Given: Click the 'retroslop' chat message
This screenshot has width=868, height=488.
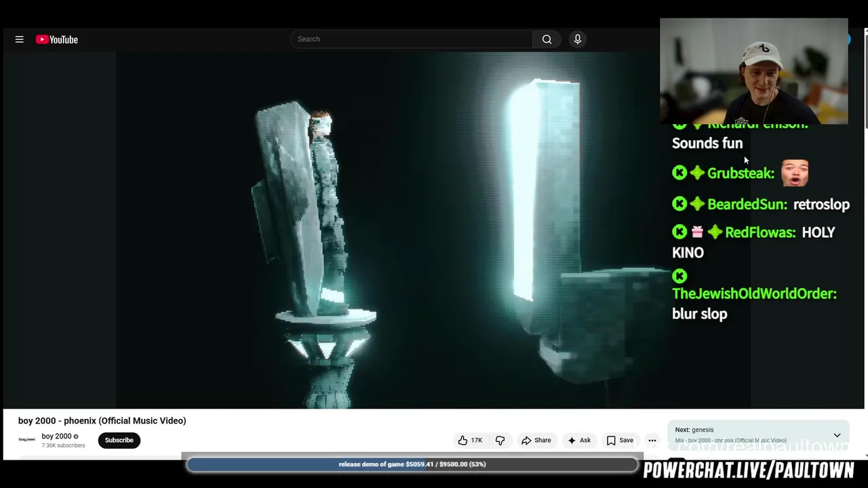Looking at the screenshot, I should tap(821, 204).
